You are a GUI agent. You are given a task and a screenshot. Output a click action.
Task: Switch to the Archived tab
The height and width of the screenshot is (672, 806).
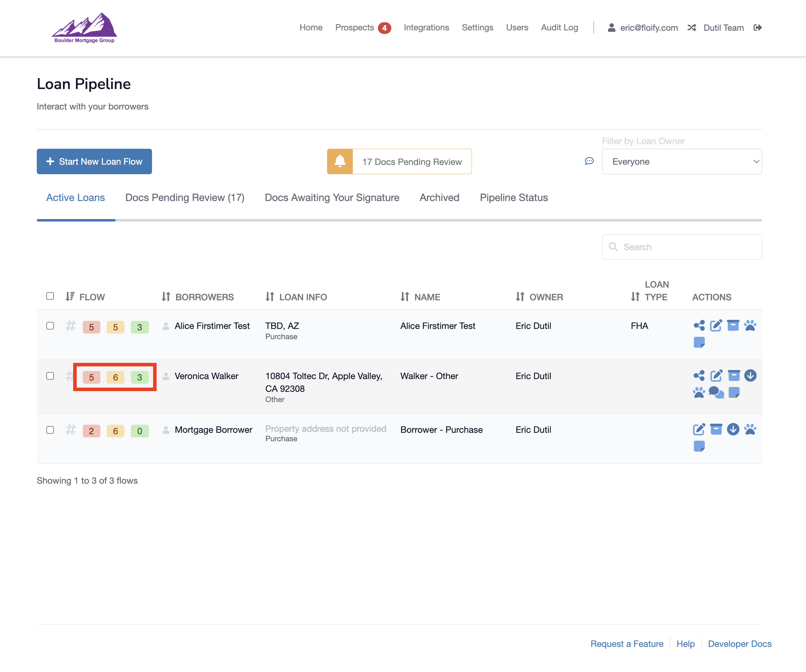pyautogui.click(x=439, y=198)
